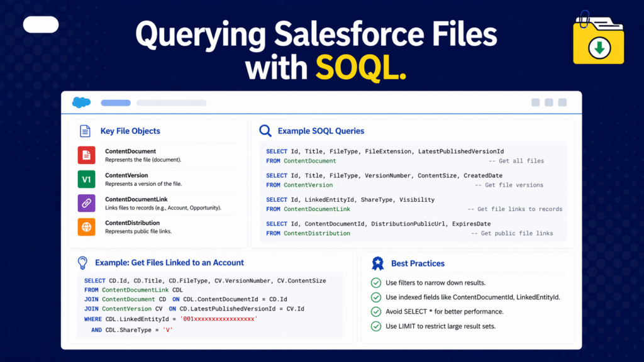Click 'Represents public file links.' description
Viewport: 644px width, 362px height.
[x=138, y=231]
